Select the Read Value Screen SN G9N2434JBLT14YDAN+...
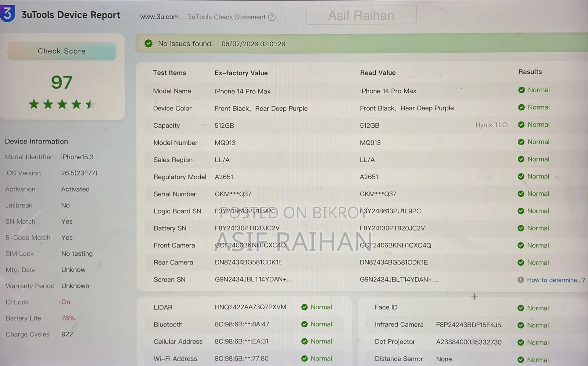Viewport: 588px width, 366px height. pos(399,280)
